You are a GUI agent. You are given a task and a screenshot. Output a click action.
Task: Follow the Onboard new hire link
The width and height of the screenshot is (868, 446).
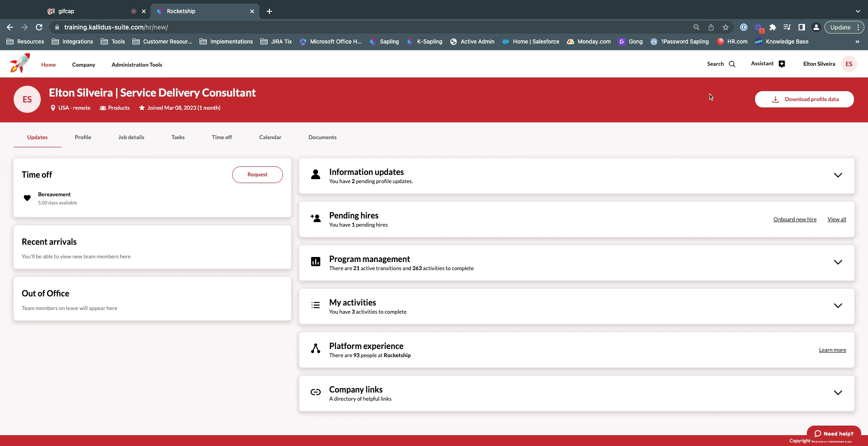(x=795, y=219)
